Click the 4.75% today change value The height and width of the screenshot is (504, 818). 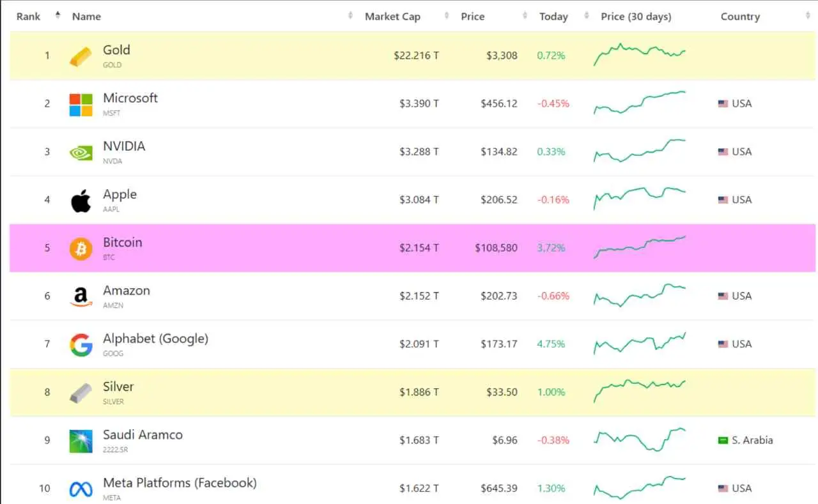tap(551, 344)
